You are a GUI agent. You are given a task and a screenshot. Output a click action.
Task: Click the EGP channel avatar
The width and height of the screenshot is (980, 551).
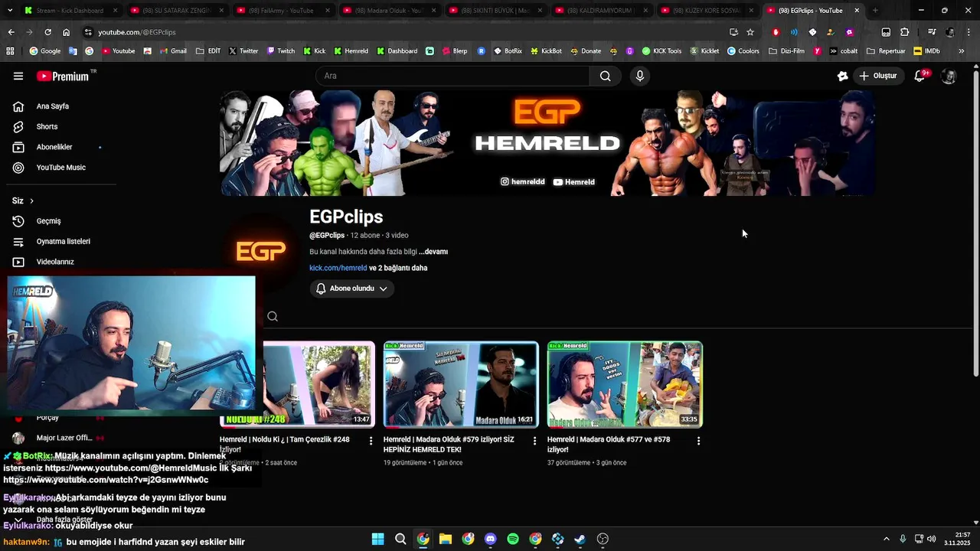click(x=261, y=251)
